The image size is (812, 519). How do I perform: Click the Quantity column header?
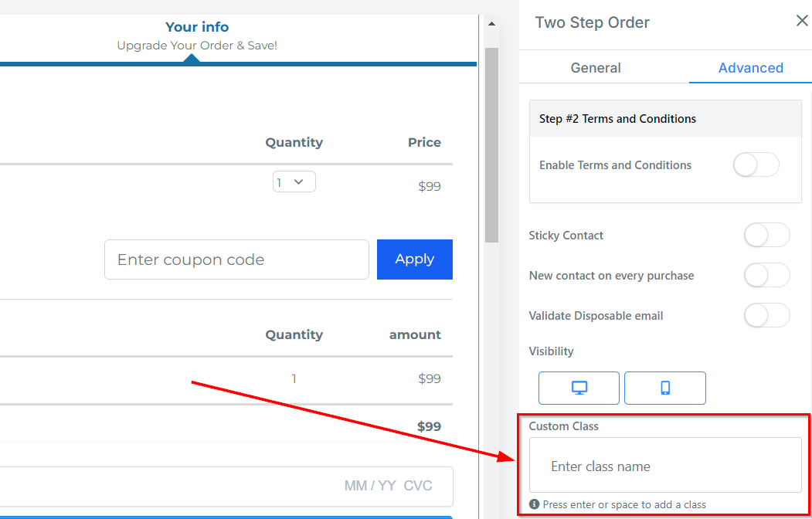click(294, 143)
